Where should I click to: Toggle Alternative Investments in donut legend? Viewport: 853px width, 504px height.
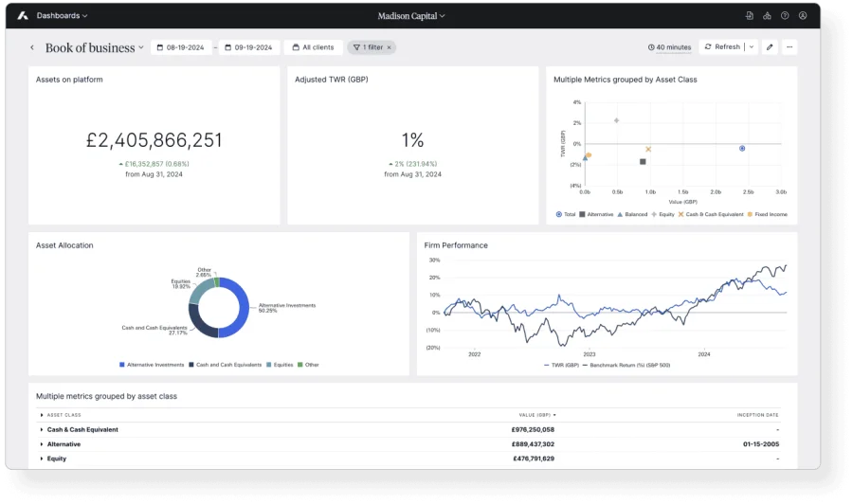coord(152,365)
